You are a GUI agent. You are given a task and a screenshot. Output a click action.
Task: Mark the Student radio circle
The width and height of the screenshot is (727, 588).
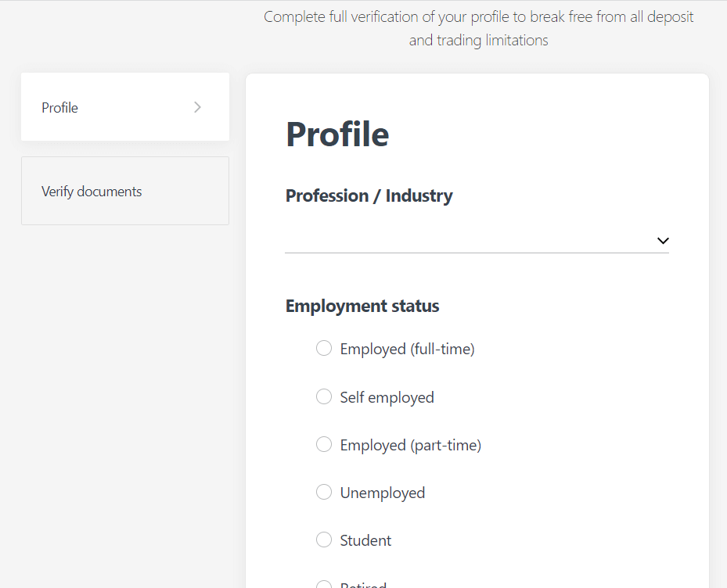[324, 540]
